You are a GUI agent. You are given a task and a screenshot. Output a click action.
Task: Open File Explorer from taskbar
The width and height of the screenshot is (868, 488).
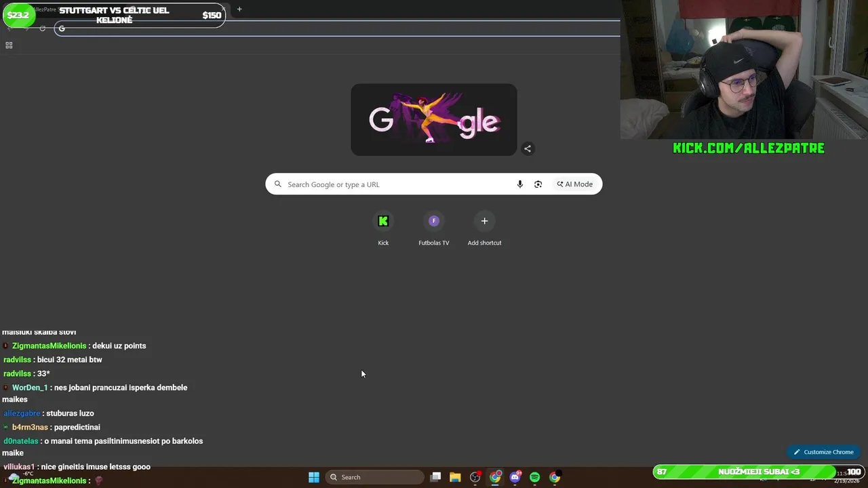pos(455,477)
